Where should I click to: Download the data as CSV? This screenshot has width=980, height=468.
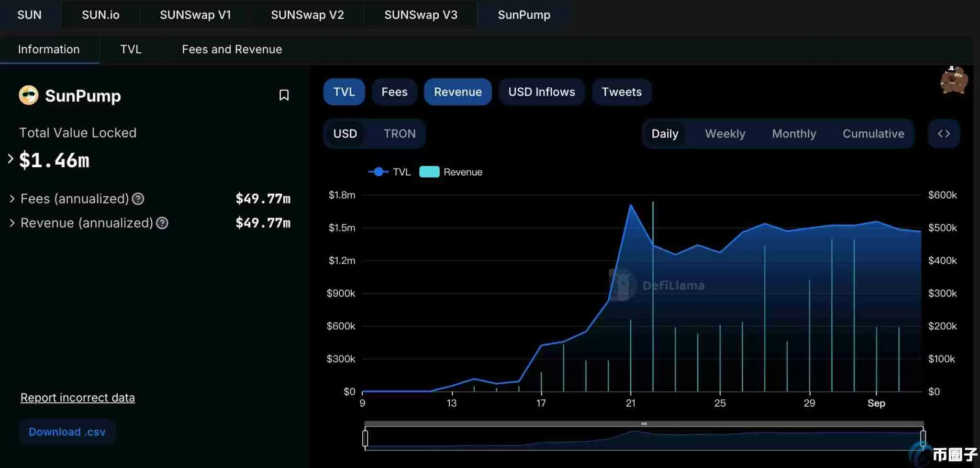point(67,432)
